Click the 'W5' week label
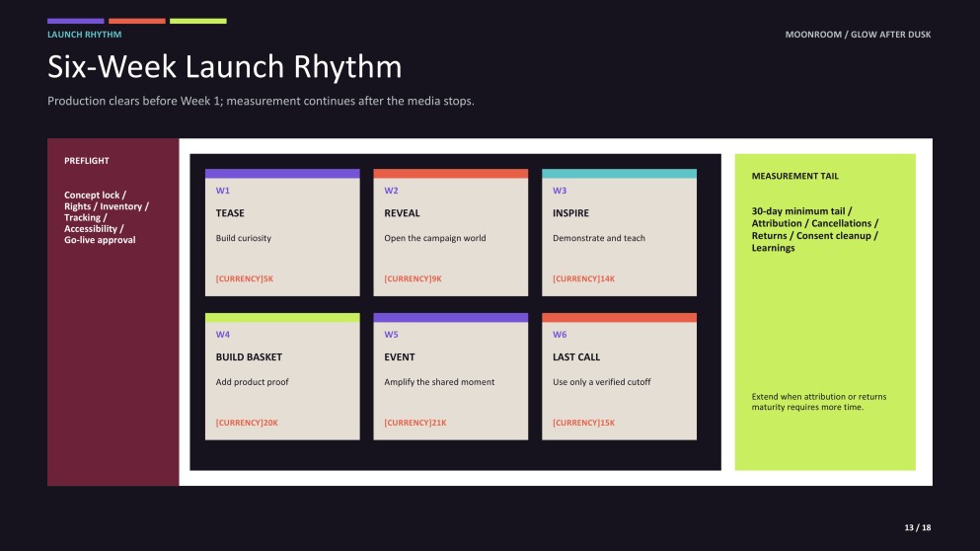The image size is (980, 551). click(391, 334)
